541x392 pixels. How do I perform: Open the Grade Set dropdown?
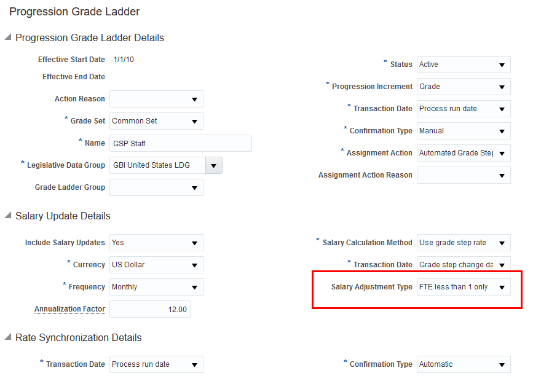[156, 121]
